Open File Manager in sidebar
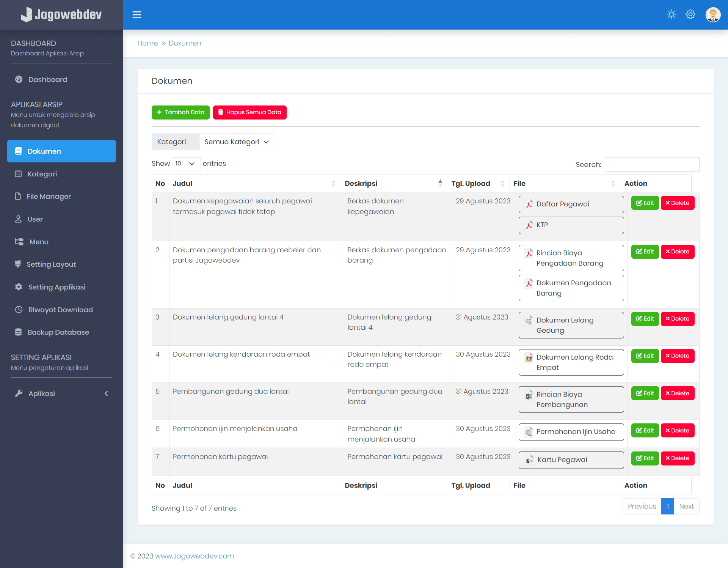Image resolution: width=728 pixels, height=568 pixels. pos(61,196)
